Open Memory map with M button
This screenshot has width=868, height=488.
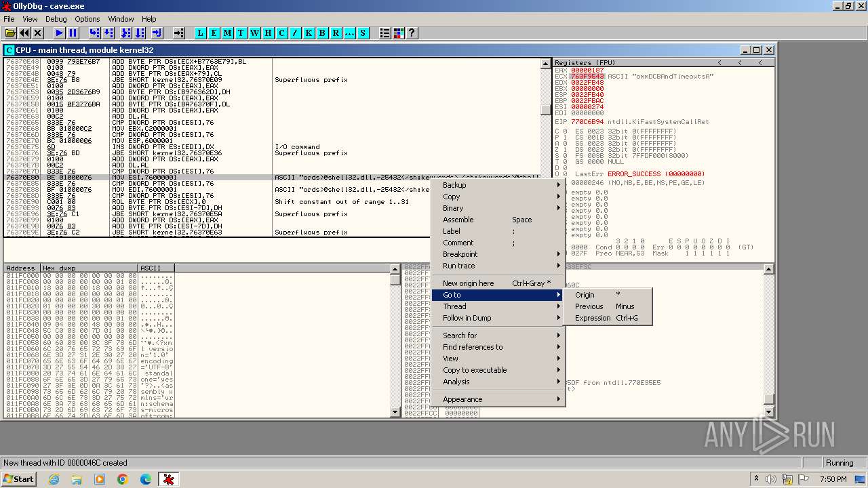pos(228,33)
